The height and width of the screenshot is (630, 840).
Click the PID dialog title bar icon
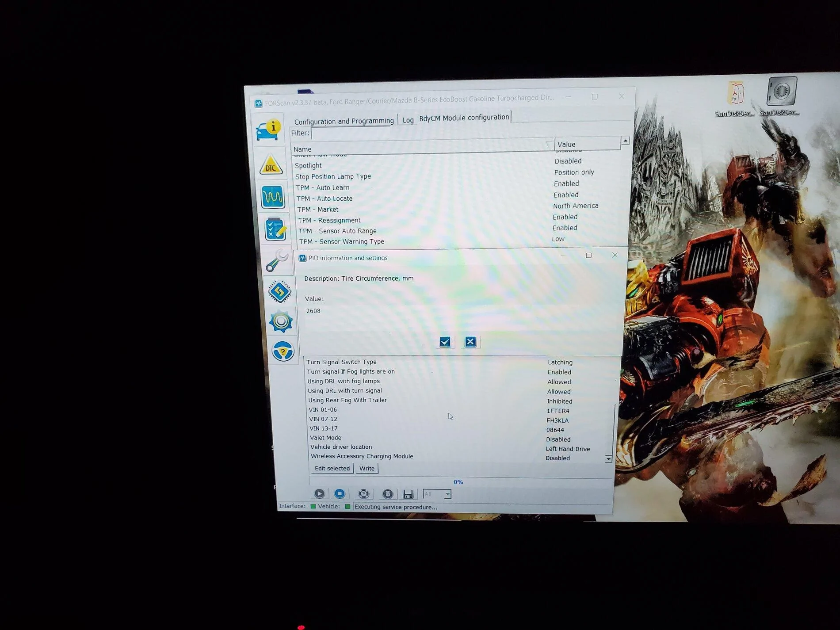(x=303, y=258)
